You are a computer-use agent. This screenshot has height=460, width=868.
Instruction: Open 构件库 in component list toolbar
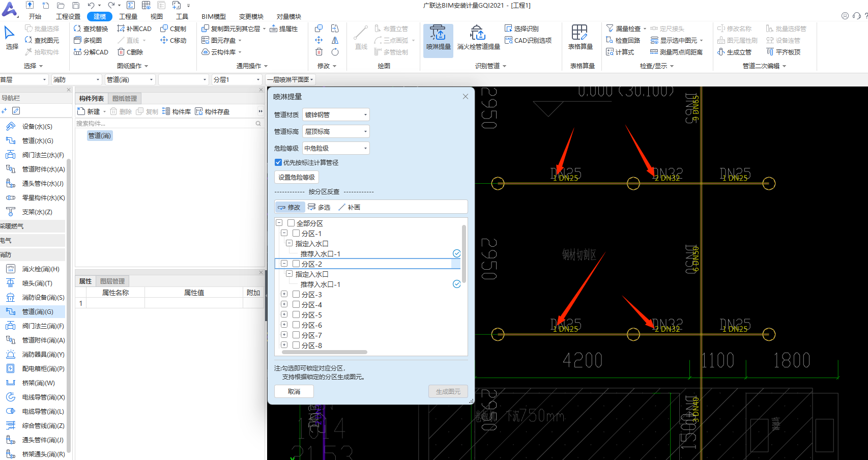(x=177, y=111)
